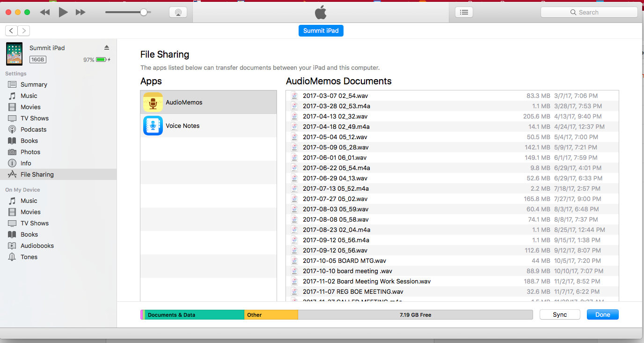The width and height of the screenshot is (644, 343).
Task: Select file 2017-07-27 05_02.wav
Action: (452, 199)
